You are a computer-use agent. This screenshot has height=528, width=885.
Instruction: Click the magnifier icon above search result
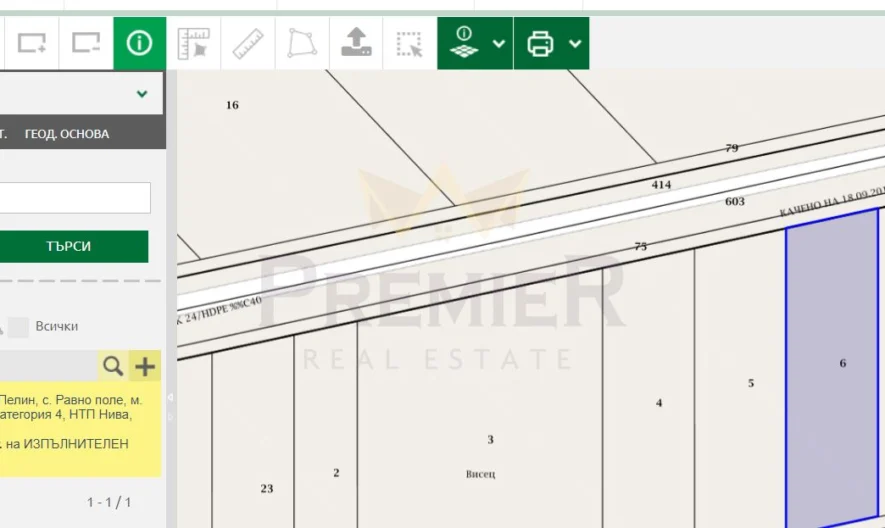(113, 366)
